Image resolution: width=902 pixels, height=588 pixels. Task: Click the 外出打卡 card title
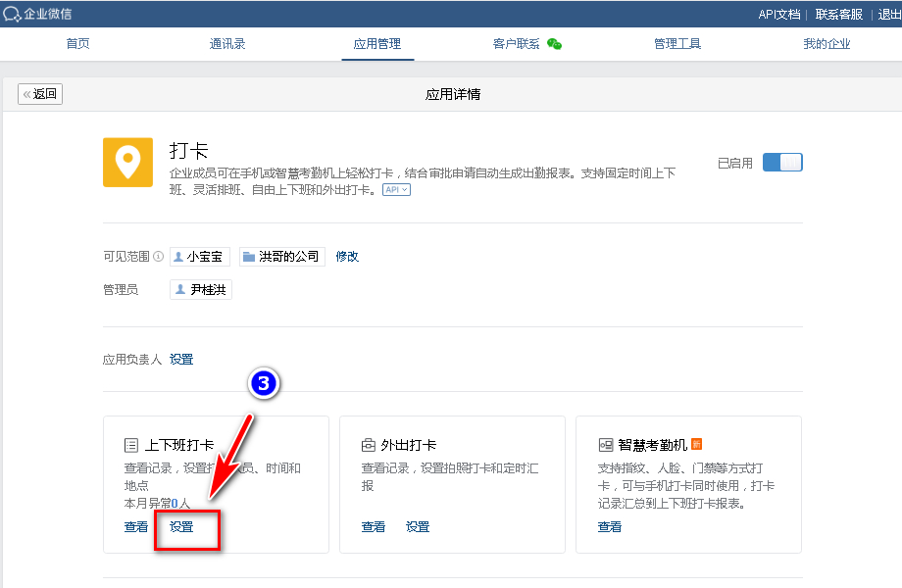[x=409, y=445]
